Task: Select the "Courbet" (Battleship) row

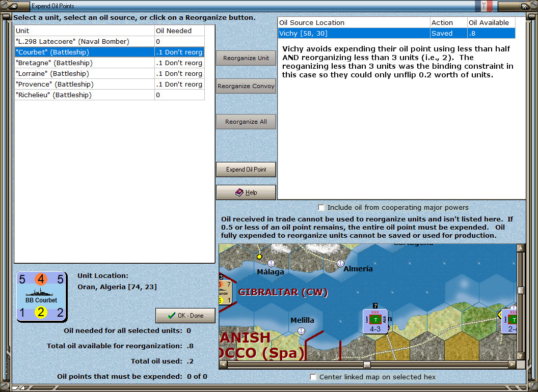Action: click(110, 52)
